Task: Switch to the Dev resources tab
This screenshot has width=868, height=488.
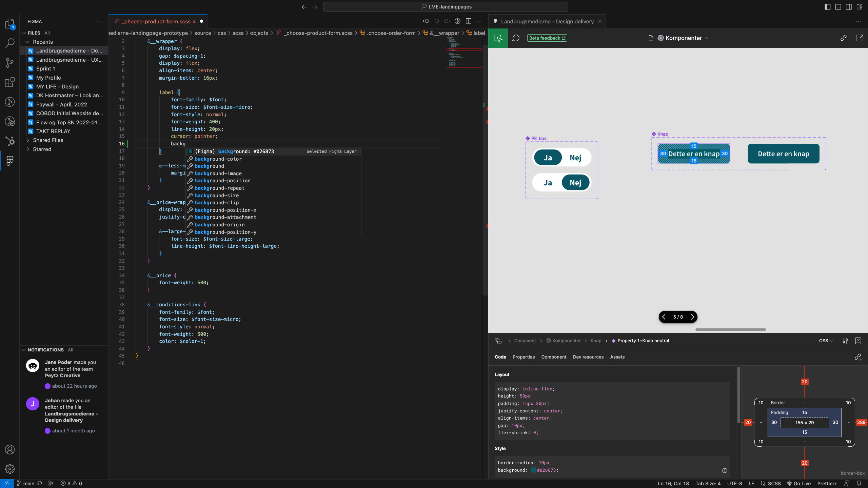Action: pyautogui.click(x=588, y=357)
